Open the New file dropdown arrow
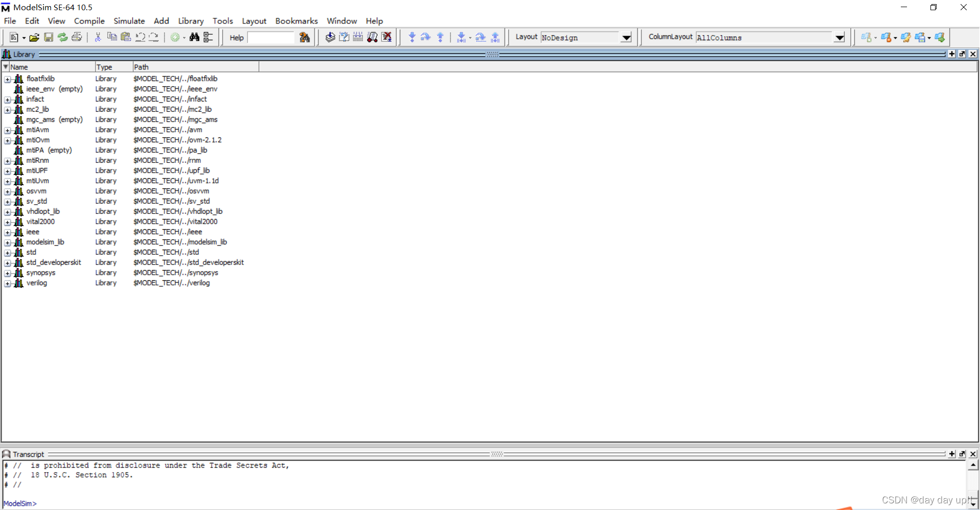Screen dimensions: 980x510 coord(23,38)
